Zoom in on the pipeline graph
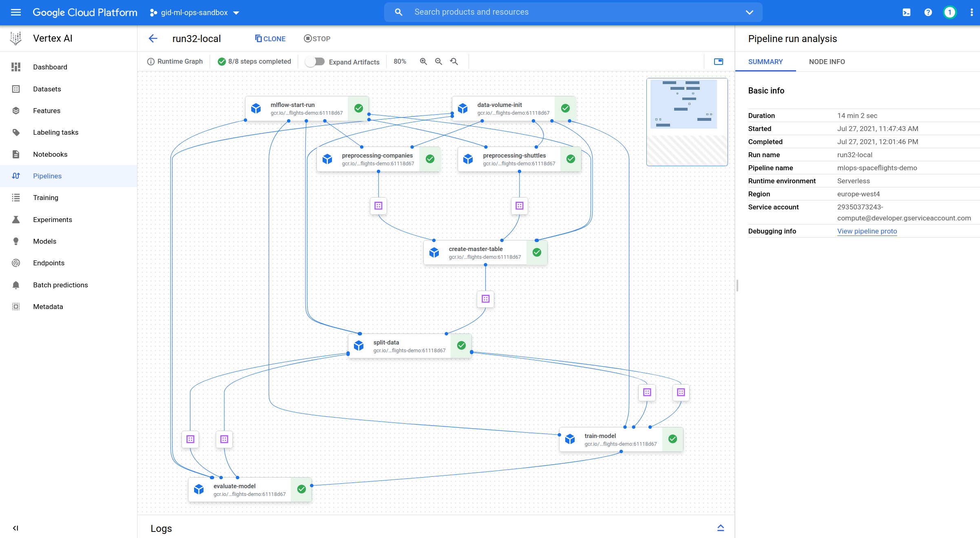 click(424, 62)
